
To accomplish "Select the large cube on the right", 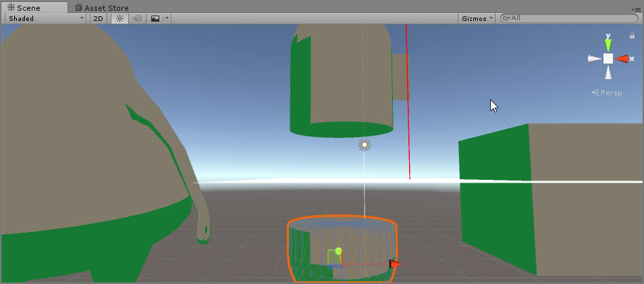I will point(550,199).
